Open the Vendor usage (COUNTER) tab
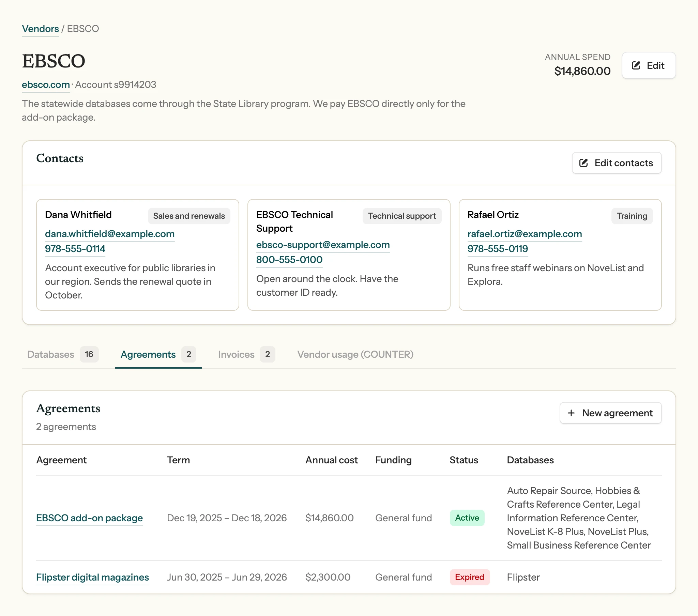 355,354
